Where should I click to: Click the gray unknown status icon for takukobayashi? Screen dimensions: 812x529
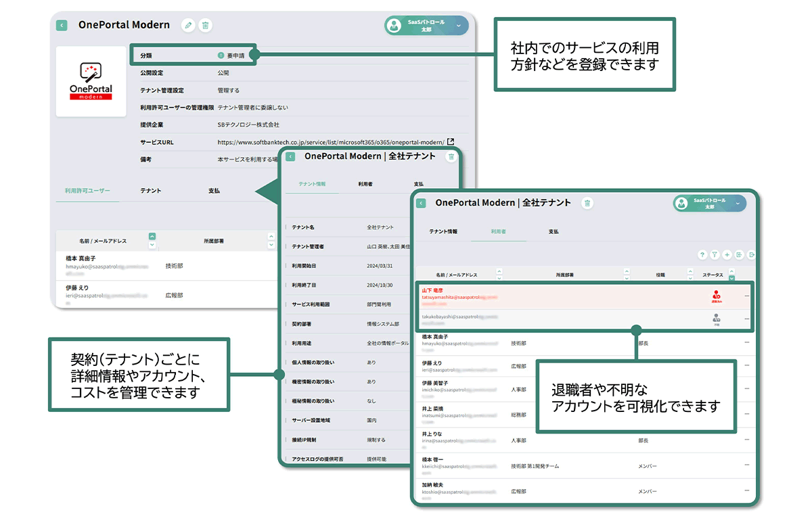click(717, 319)
